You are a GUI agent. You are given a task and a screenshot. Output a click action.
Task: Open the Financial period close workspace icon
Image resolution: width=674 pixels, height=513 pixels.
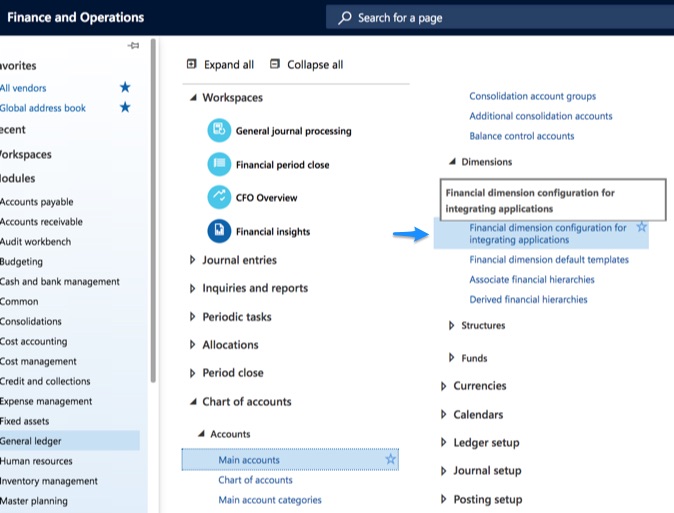pyautogui.click(x=219, y=164)
